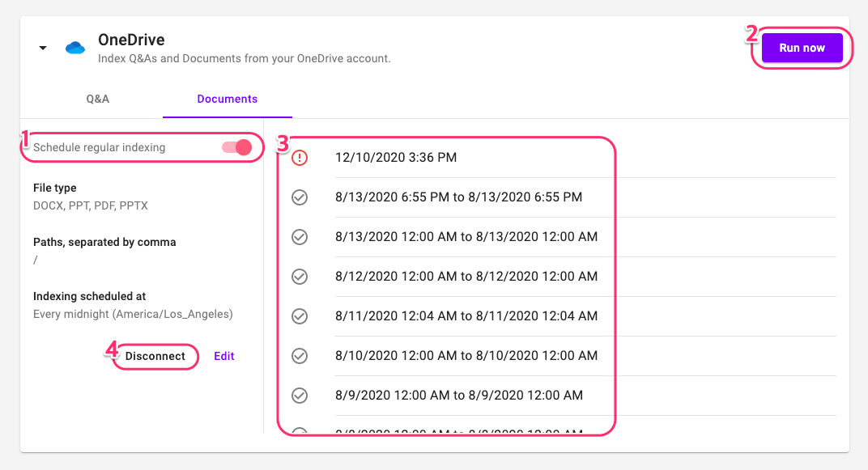Click the OneDrive account description text
The width and height of the screenshot is (868, 470).
coord(245,58)
